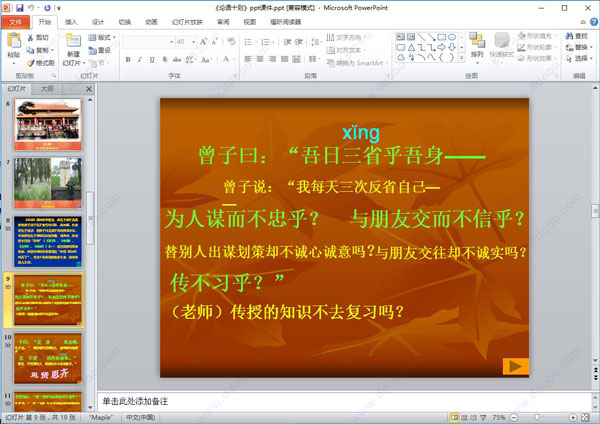This screenshot has height=424, width=600.
Task: Undo last action in quick access toolbar
Action: pyautogui.click(x=31, y=7)
